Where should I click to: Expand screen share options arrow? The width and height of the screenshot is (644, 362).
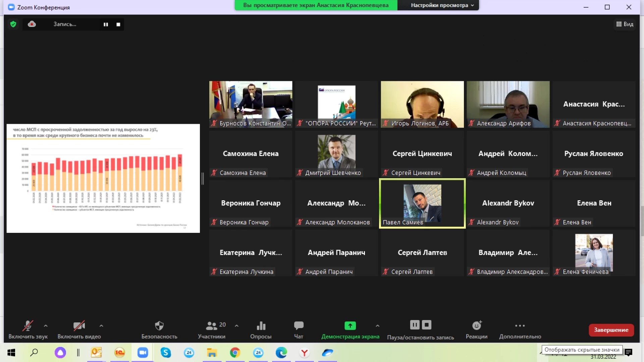coord(378,326)
